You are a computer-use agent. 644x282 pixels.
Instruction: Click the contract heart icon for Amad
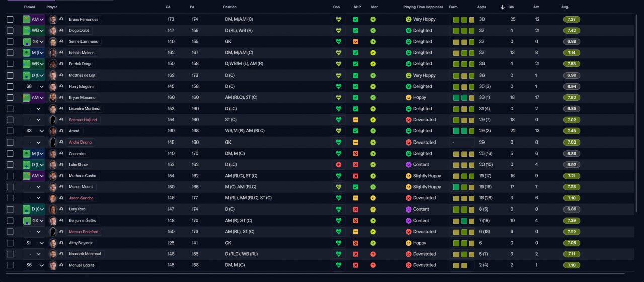coord(339,131)
